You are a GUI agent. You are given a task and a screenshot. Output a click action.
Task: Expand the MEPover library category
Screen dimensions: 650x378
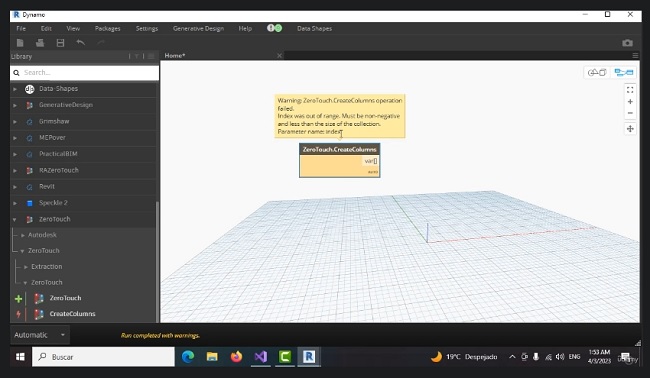(15, 138)
